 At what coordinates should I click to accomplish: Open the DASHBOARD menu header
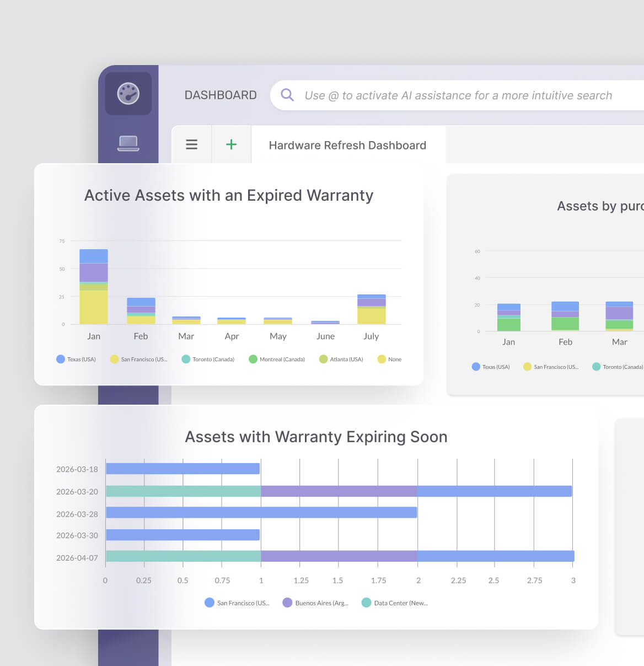[x=220, y=94]
